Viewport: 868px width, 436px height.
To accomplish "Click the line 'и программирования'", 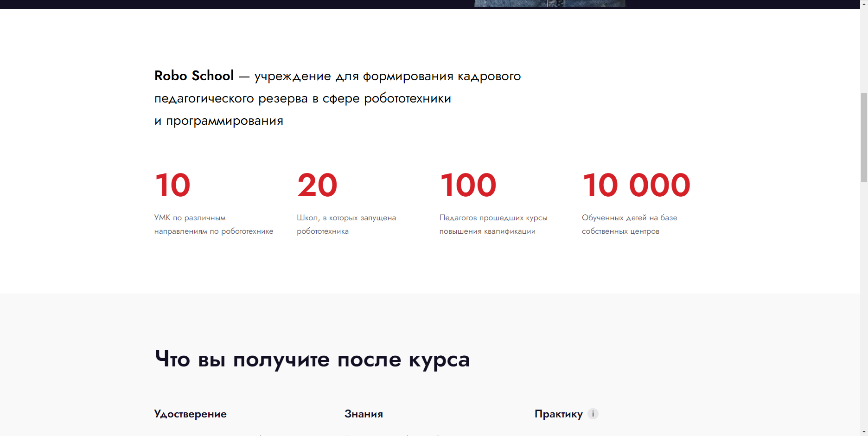I will [219, 121].
